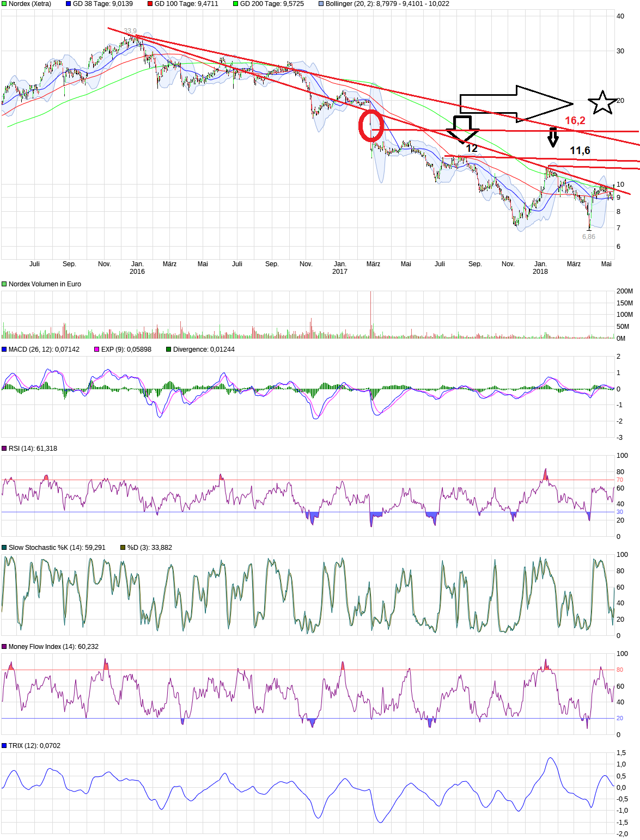Click the red 16,2 resistance level text

575,121
